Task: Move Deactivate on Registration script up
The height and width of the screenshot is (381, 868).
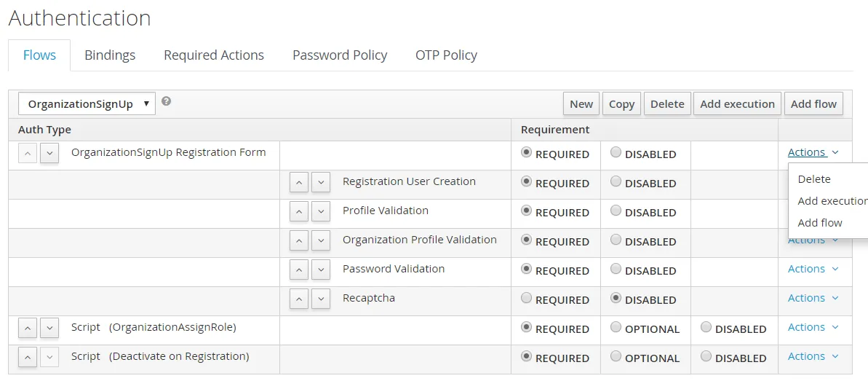Action: (27, 357)
